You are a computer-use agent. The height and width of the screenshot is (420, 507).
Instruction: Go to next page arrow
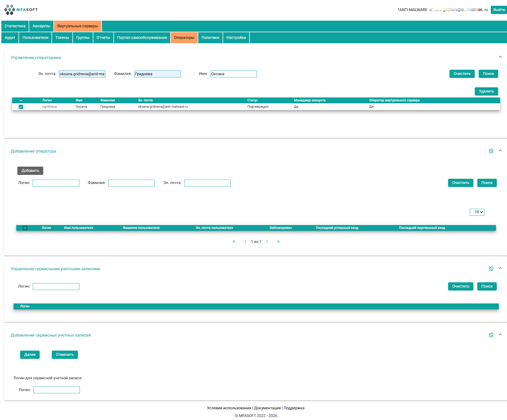click(x=267, y=242)
